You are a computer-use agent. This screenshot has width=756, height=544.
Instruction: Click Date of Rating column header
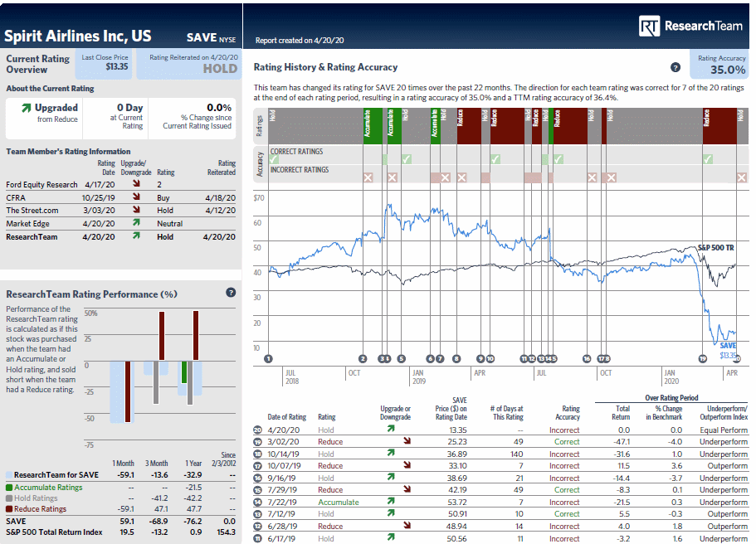(x=287, y=417)
